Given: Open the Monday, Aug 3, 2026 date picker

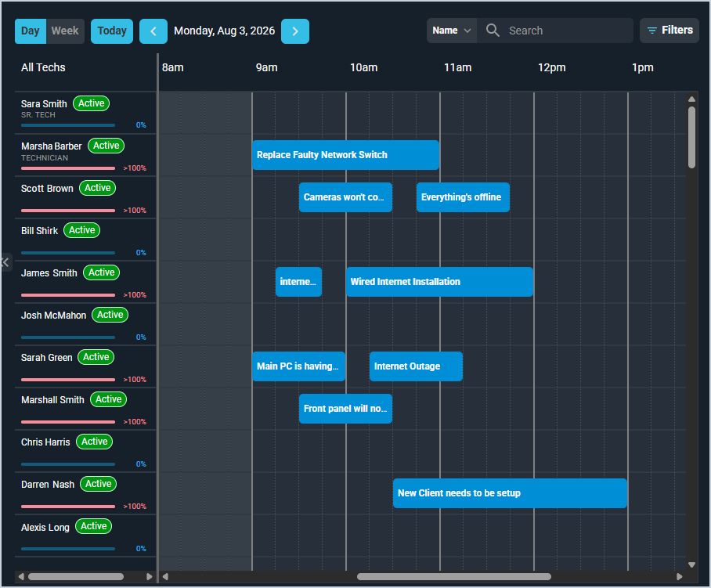Looking at the screenshot, I should click(x=225, y=31).
